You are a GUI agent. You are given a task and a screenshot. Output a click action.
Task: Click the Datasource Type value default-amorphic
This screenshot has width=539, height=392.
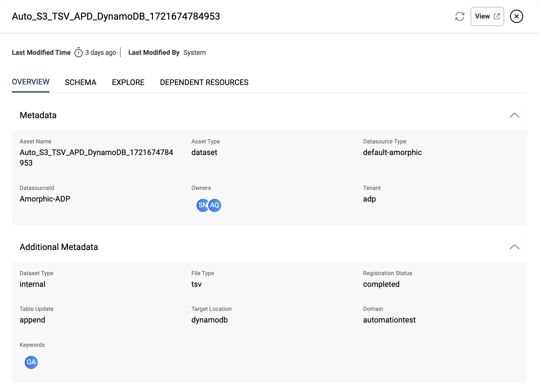[x=392, y=152]
